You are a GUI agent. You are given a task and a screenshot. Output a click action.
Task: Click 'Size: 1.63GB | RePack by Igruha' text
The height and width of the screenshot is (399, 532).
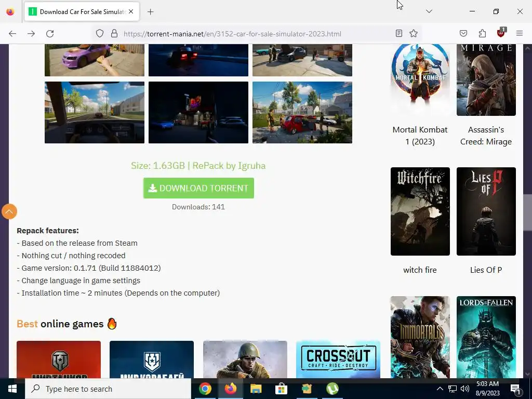pyautogui.click(x=198, y=166)
